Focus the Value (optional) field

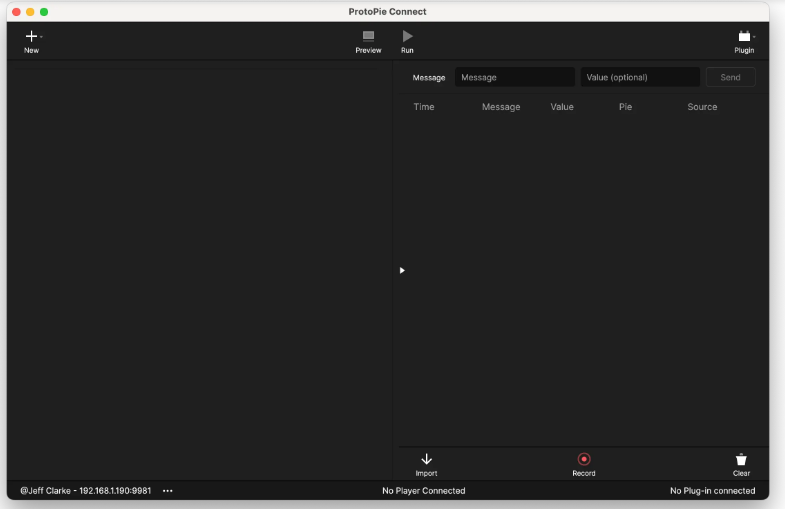pyautogui.click(x=640, y=77)
